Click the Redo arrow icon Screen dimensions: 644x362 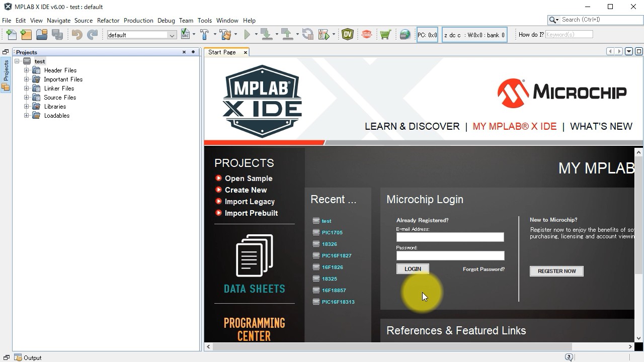[92, 35]
